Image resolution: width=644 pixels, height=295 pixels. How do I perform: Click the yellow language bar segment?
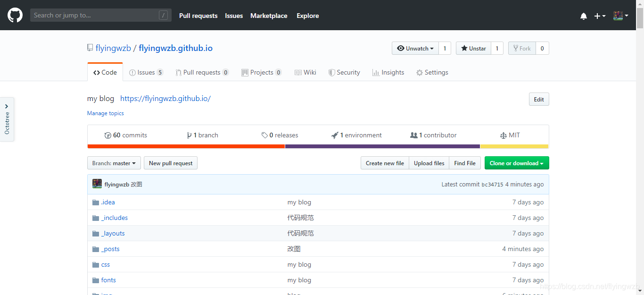514,146
